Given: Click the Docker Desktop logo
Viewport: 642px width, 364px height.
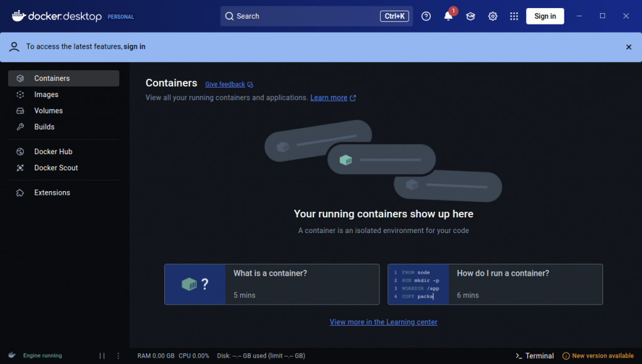Looking at the screenshot, I should [57, 16].
